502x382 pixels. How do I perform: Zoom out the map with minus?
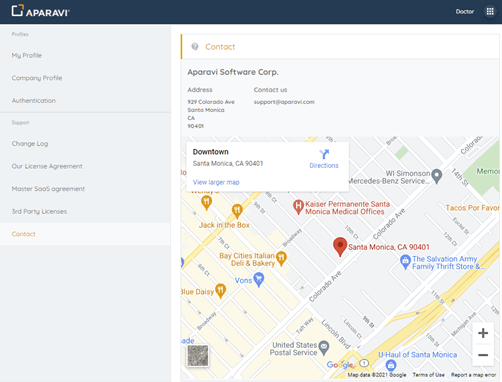pos(483,355)
